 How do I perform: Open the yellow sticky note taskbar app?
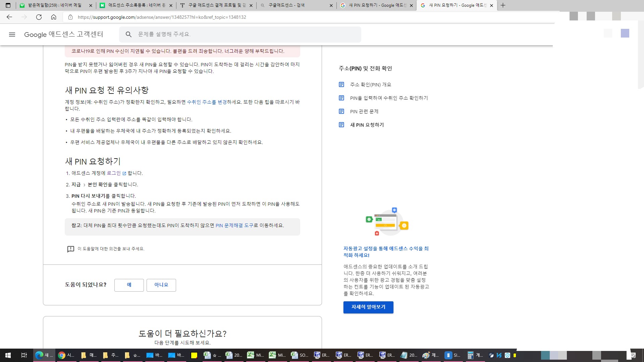194,355
